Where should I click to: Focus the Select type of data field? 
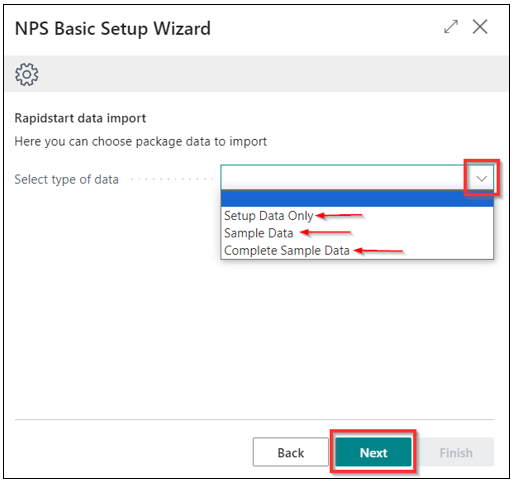point(343,178)
